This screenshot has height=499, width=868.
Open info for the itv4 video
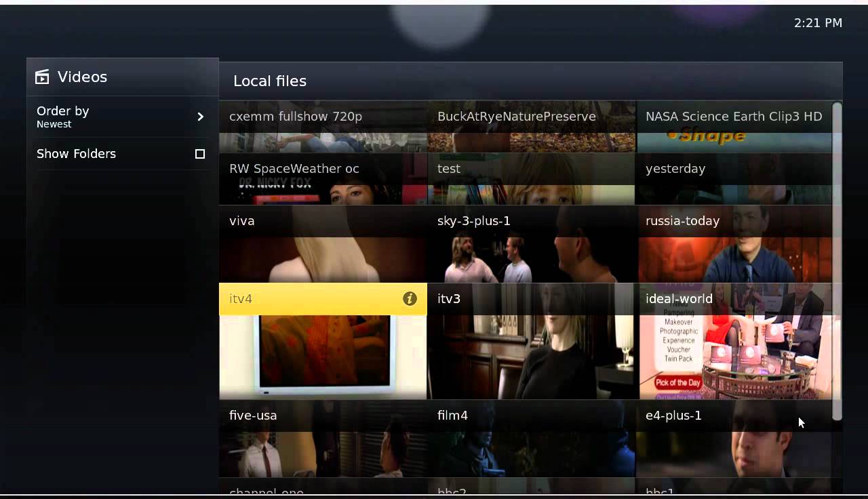(410, 299)
